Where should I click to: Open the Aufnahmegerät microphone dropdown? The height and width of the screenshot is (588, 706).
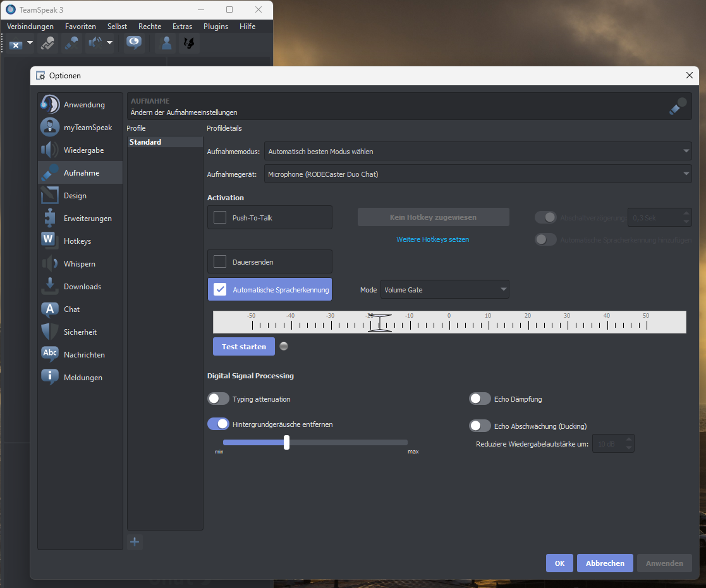point(478,174)
